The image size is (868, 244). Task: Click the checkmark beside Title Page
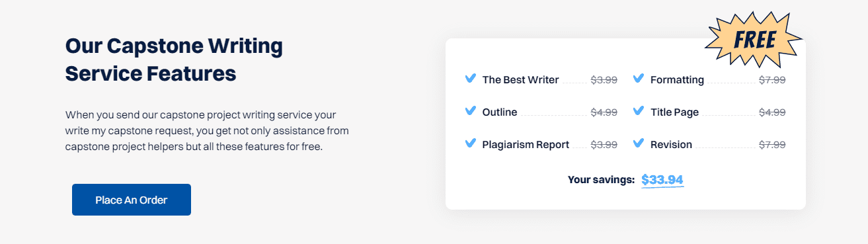pos(639,111)
